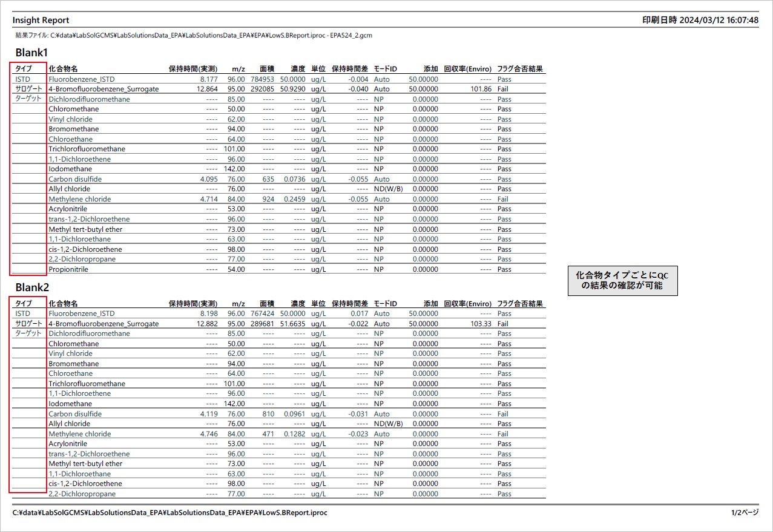773x532 pixels.
Task: Select area value 292085
Action: [x=262, y=89]
